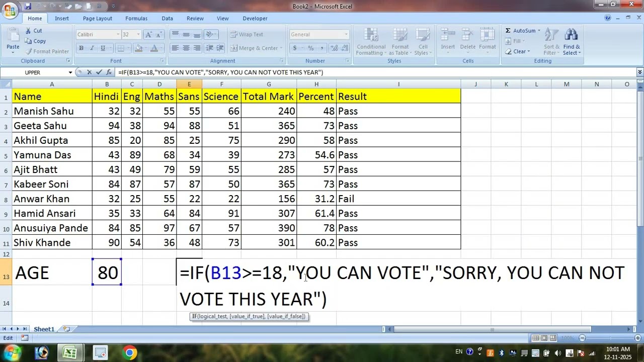Viewport: 644px width, 362px height.
Task: Open the Clipboard dialog launcher
Action: coord(68,61)
